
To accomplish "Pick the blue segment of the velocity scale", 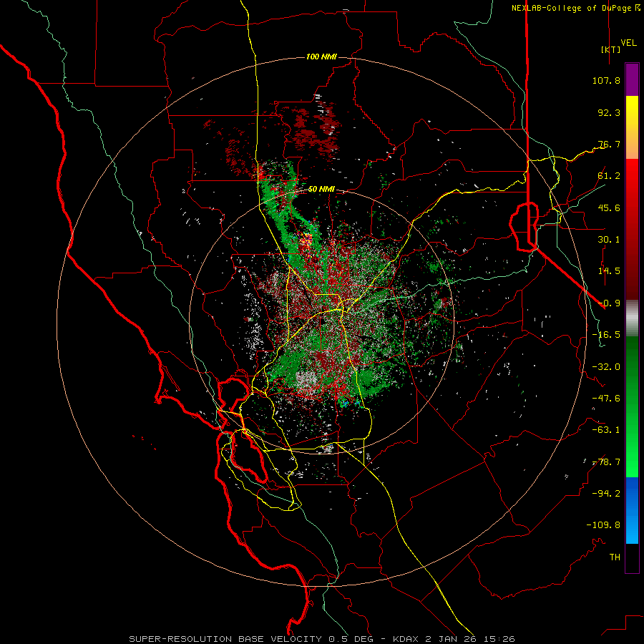I will pos(632,510).
